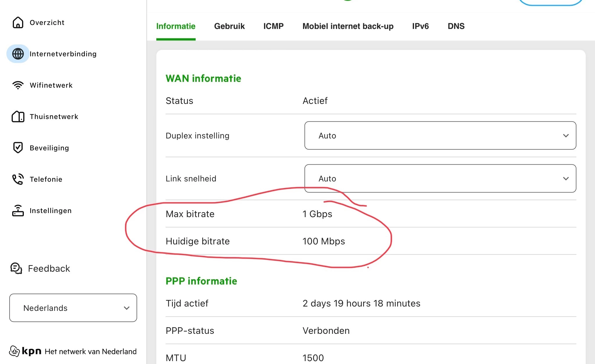595x364 pixels.
Task: Click the Overzicht home icon
Action: [x=18, y=22]
